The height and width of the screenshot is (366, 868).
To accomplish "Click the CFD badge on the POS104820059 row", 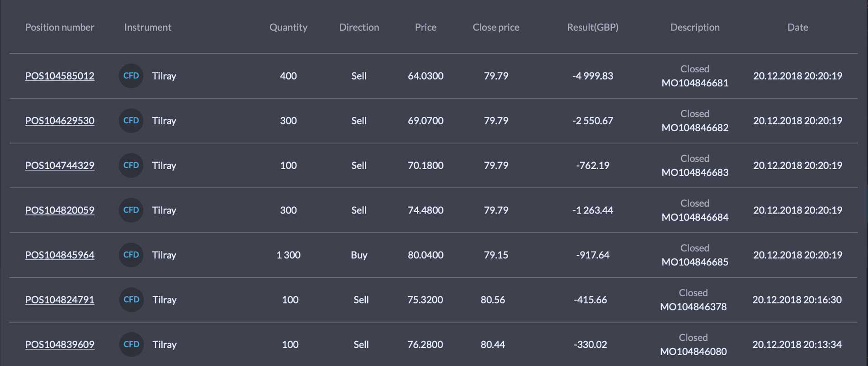I will coord(131,210).
